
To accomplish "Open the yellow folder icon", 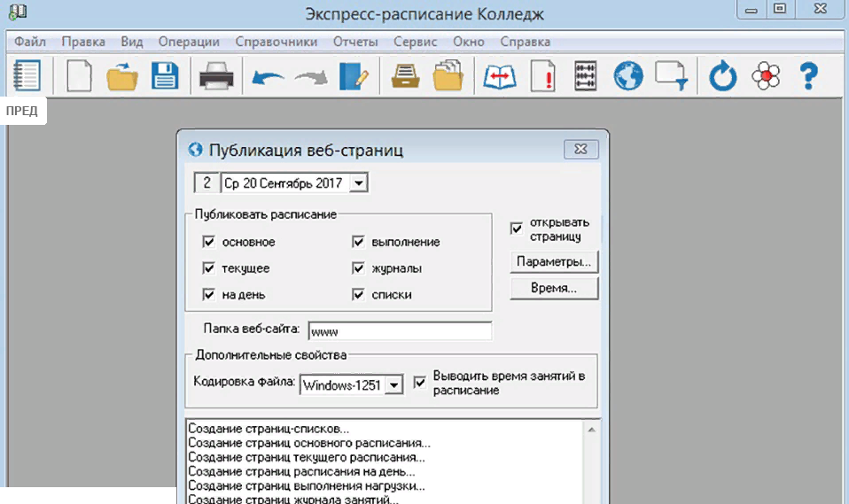I will (122, 77).
